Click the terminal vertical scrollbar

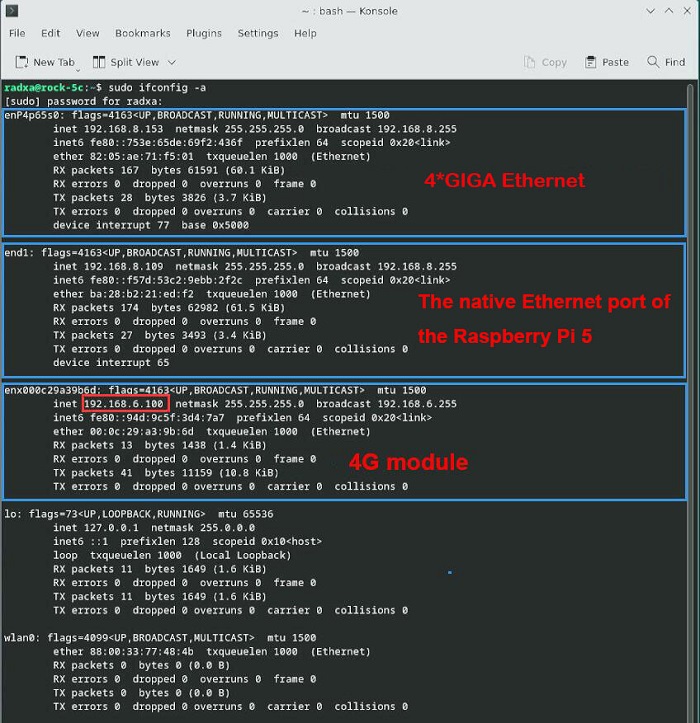tap(690, 401)
